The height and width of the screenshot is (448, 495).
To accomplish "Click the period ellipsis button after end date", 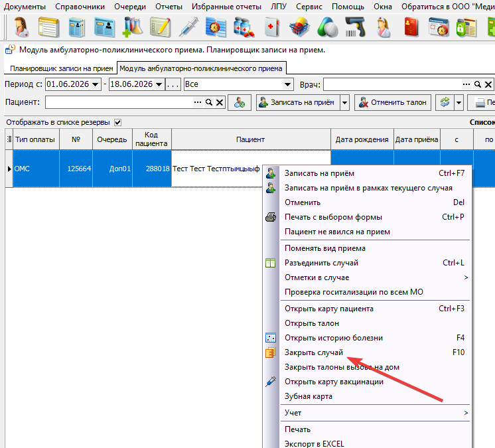I will (x=173, y=84).
